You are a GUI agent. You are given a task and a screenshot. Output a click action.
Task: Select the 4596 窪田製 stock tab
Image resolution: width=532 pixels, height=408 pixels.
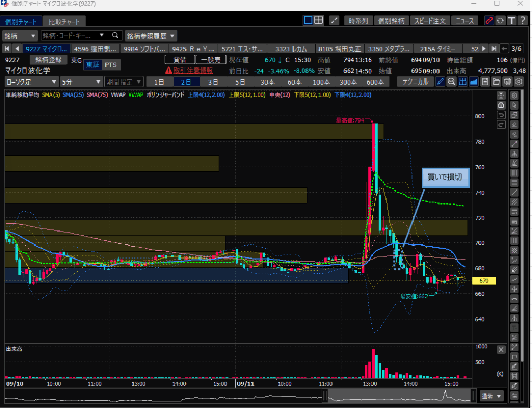click(x=97, y=49)
